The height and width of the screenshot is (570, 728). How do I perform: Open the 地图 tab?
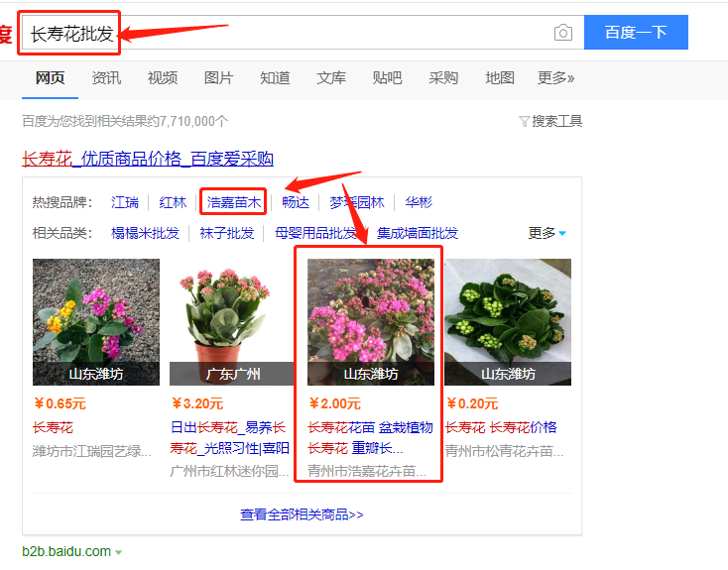[x=500, y=78]
